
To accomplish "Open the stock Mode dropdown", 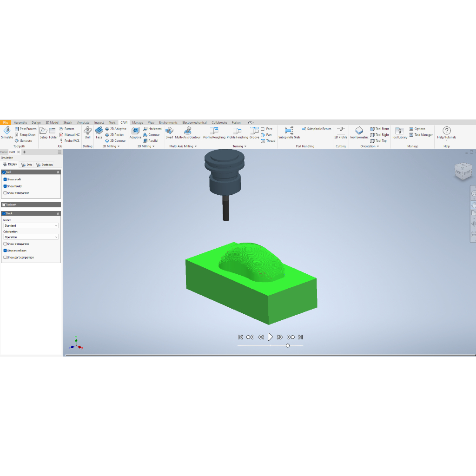I will coord(31,225).
